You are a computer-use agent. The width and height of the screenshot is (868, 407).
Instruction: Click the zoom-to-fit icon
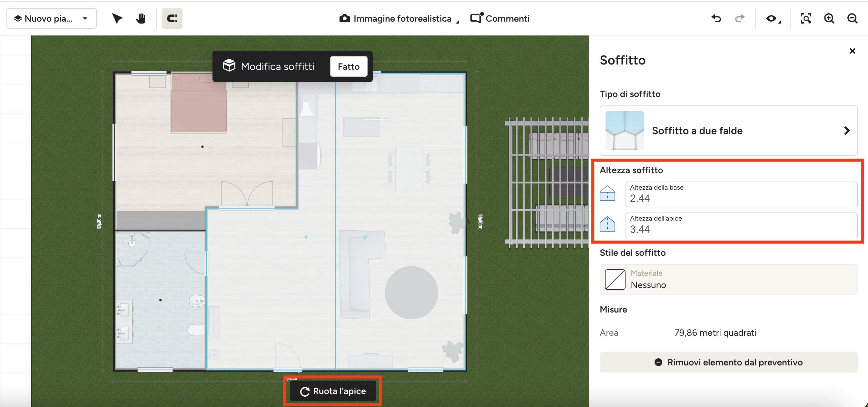tap(806, 18)
